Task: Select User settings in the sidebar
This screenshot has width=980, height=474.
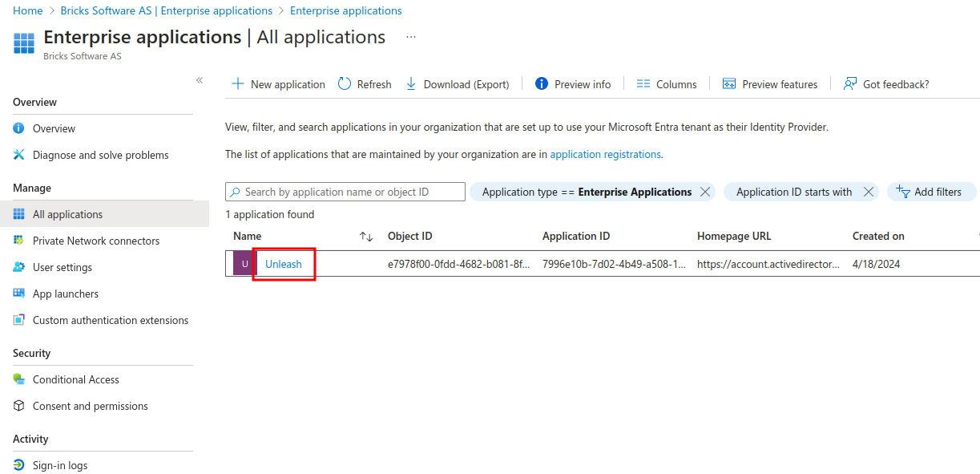Action: pyautogui.click(x=62, y=266)
